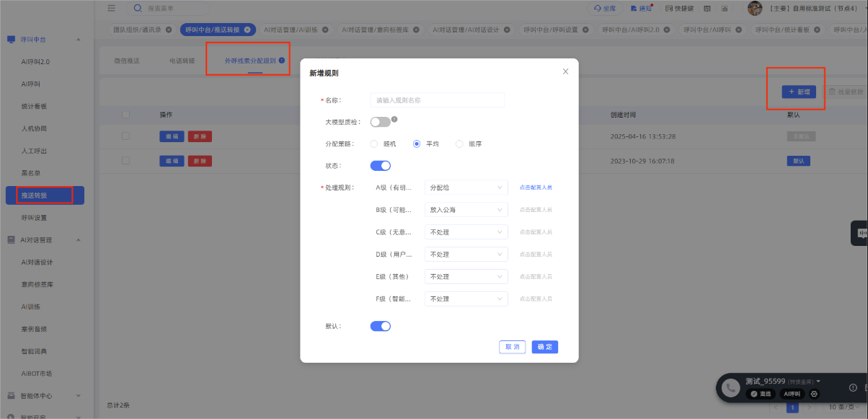Click the floating widget on the right edge
868x419 pixels.
pos(859,233)
